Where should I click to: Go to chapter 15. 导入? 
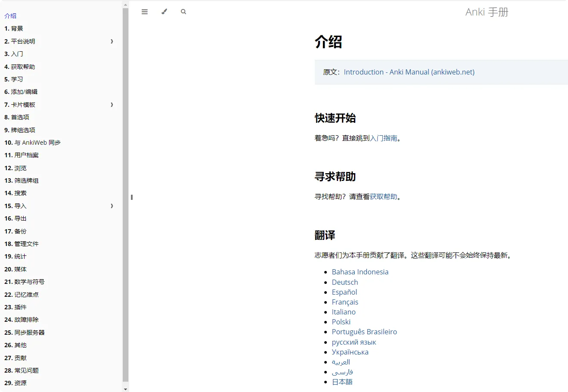pyautogui.click(x=16, y=206)
